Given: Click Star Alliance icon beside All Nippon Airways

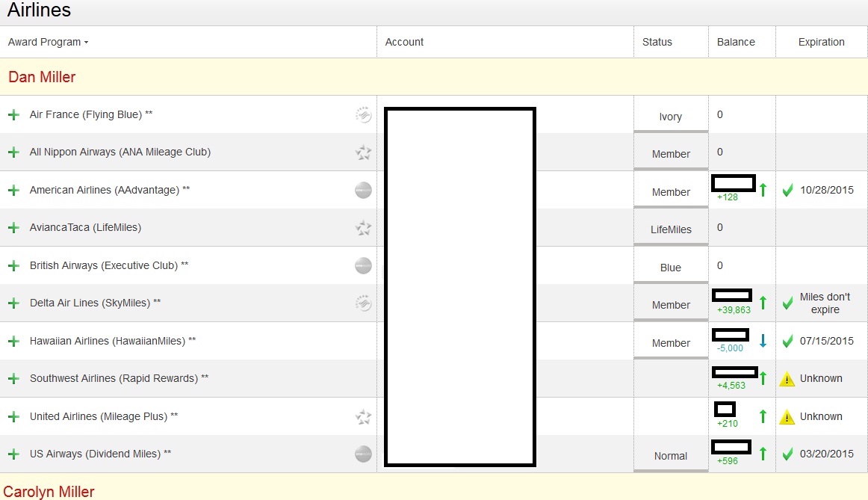Looking at the screenshot, I should [363, 152].
